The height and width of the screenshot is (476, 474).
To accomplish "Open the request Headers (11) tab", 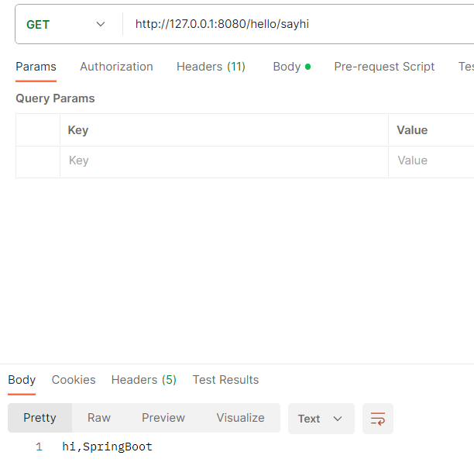I will coord(211,67).
